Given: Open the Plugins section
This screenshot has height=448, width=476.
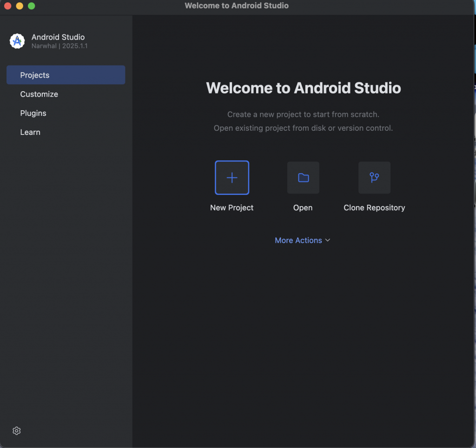Looking at the screenshot, I should (33, 113).
